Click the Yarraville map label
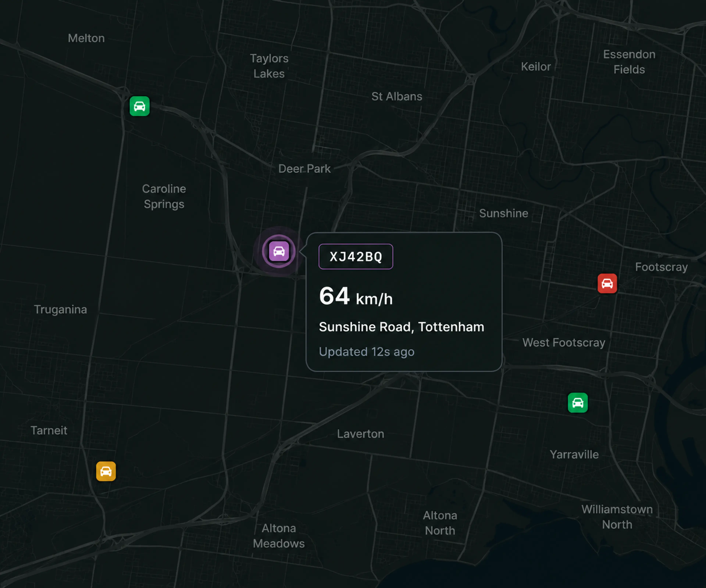This screenshot has height=588, width=706. [574, 455]
